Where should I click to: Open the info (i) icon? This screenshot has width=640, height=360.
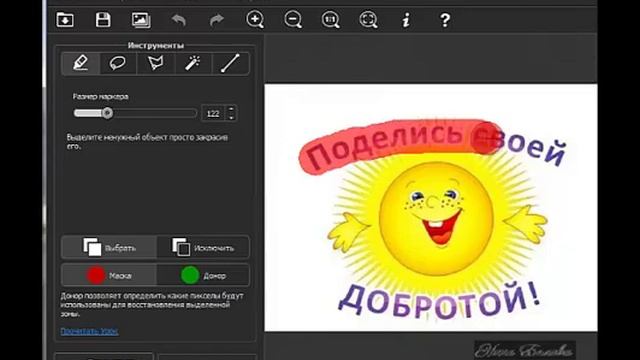406,20
